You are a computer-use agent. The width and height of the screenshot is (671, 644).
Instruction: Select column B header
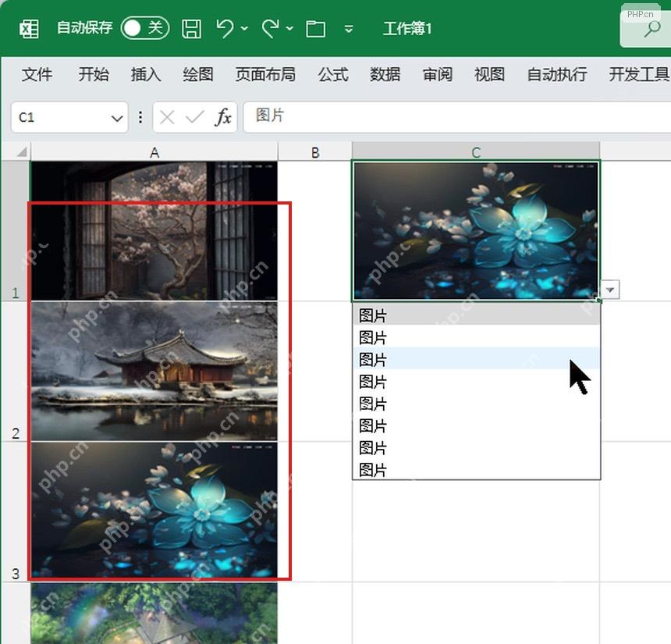coord(315,152)
